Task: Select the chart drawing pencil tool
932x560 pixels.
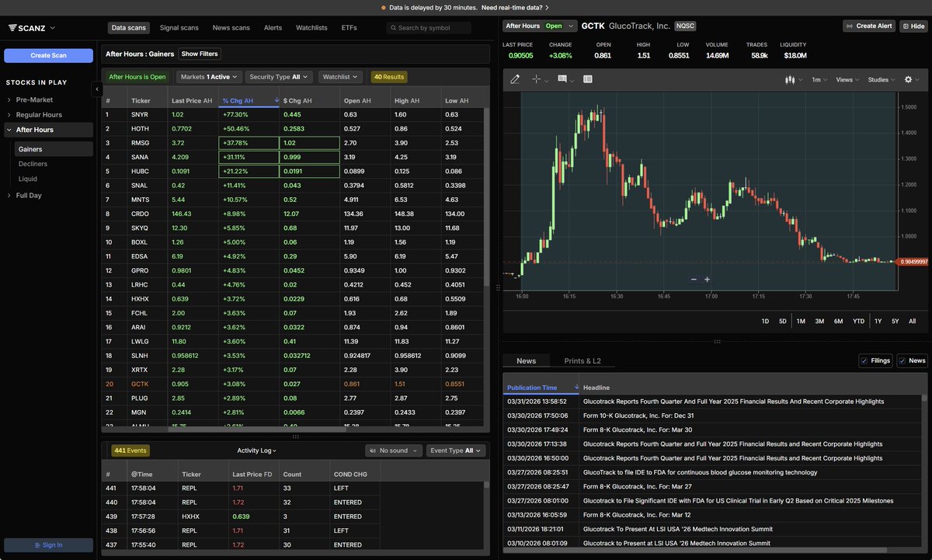Action: [515, 79]
